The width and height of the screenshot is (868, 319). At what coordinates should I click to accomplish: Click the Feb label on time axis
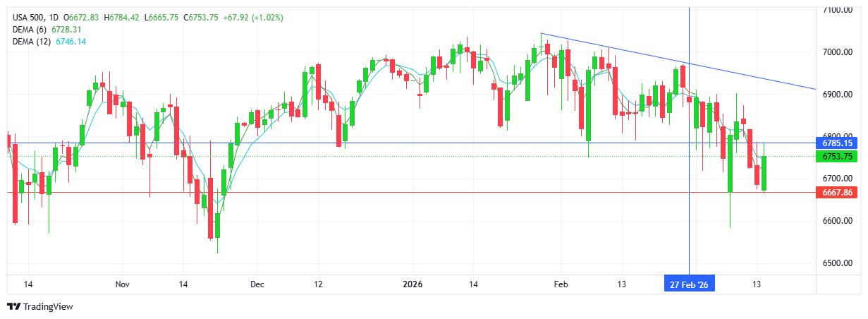(561, 284)
